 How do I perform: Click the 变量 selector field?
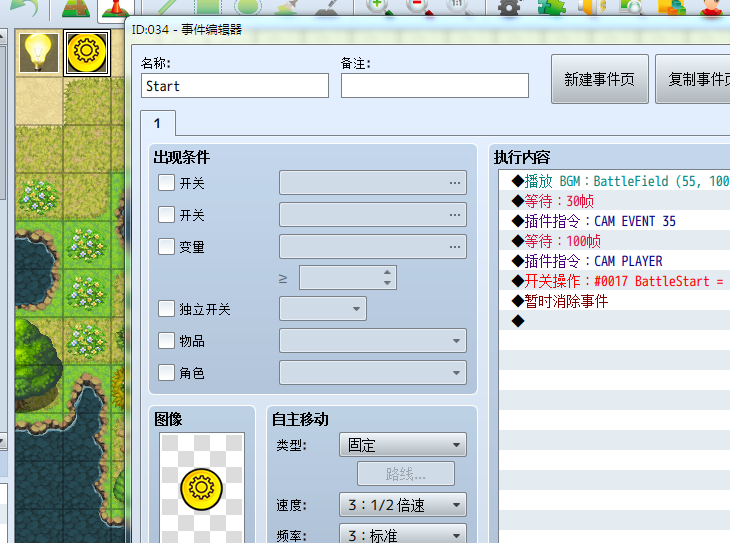tap(372, 246)
